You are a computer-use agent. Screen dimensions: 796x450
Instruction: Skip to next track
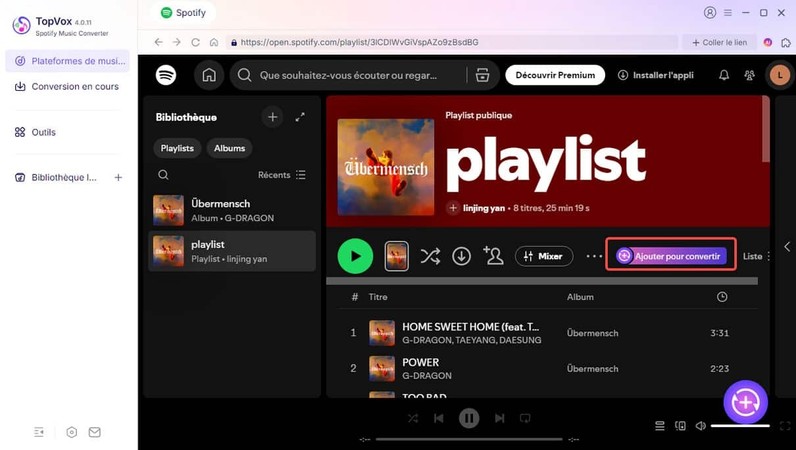point(500,419)
